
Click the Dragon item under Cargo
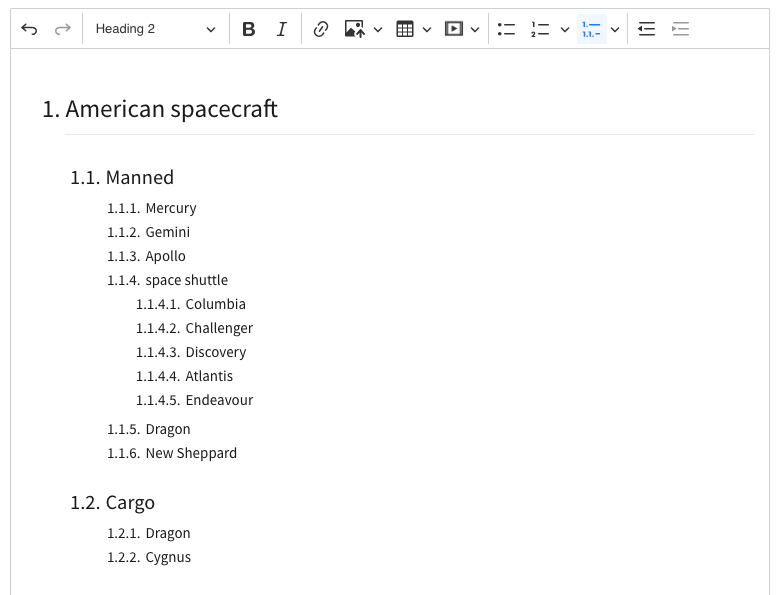[168, 533]
